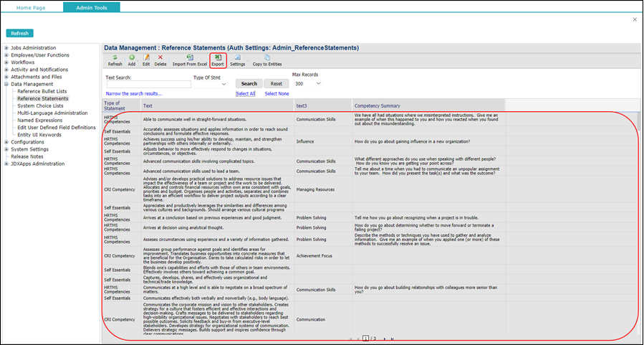Collapse the Data Management tree node
644x345 pixels.
click(6, 84)
